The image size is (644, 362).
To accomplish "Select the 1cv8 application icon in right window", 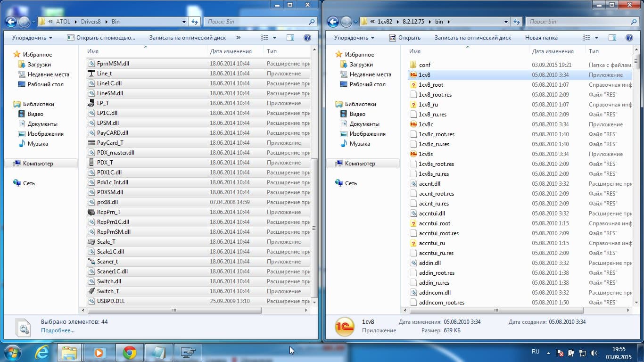I will coord(413,75).
